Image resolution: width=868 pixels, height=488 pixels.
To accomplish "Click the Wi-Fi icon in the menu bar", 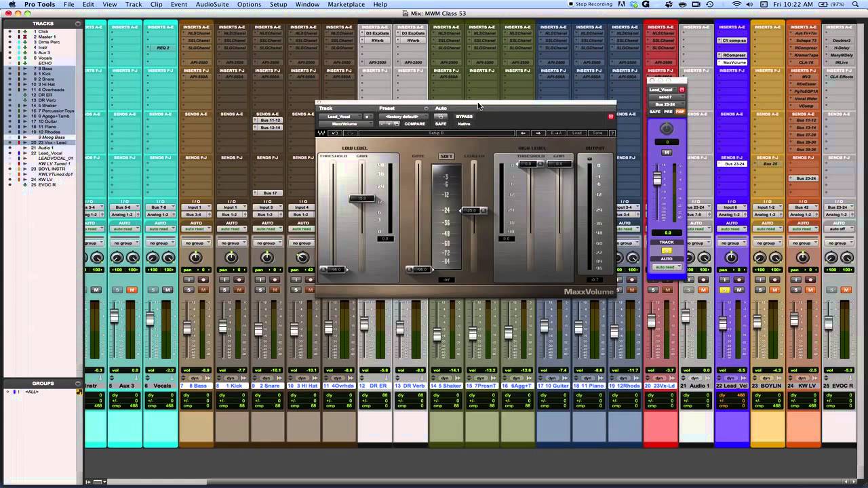I will [x=737, y=4].
